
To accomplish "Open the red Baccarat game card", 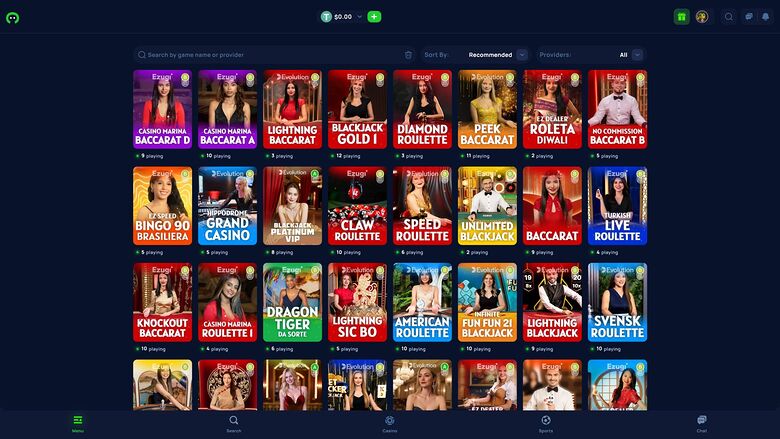I will pos(552,206).
